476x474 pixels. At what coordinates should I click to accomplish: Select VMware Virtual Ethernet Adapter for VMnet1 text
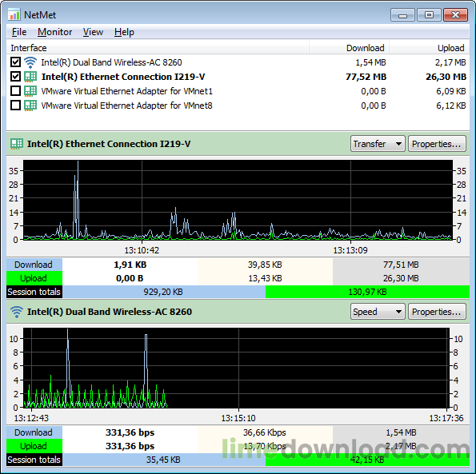pyautogui.click(x=126, y=91)
